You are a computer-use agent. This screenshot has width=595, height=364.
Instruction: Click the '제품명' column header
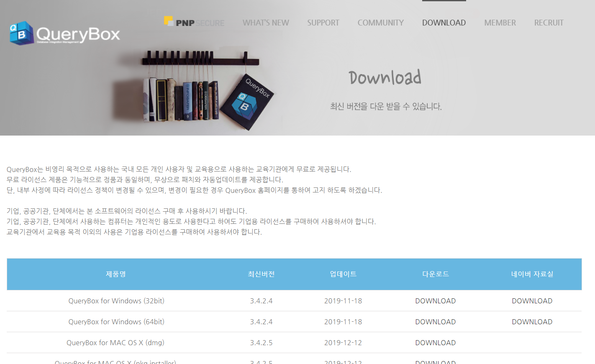(x=116, y=274)
